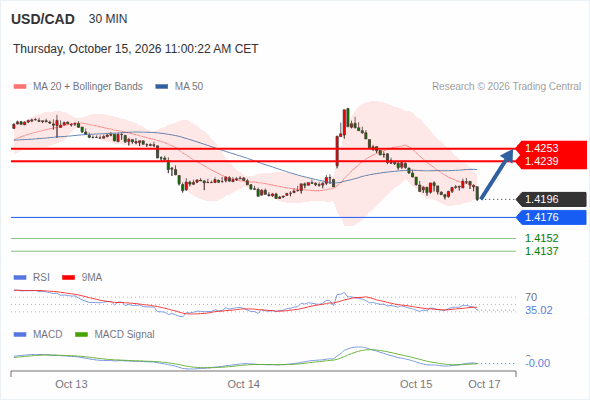The width and height of the screenshot is (590, 400).
Task: Click the Thursday, October 15, 2026 timestamp
Action: 135,49
